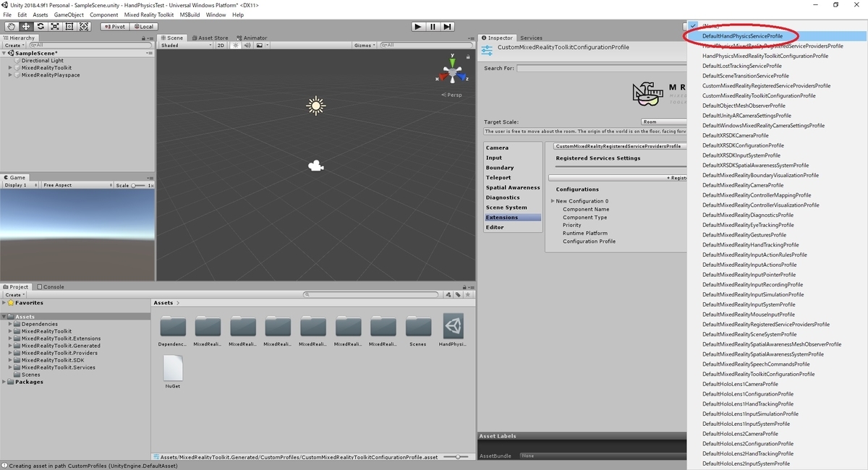
Task: Open the Gizmos dropdown
Action: (365, 45)
